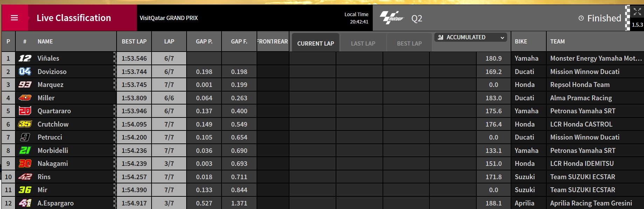Select rider name Crutchlow
Image resolution: width=644 pixels, height=209 pixels.
53,124
